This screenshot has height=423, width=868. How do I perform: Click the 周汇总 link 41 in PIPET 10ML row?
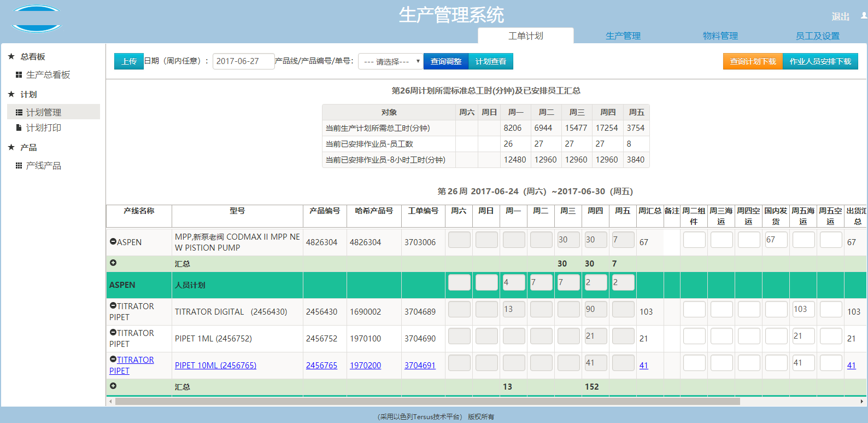point(643,365)
